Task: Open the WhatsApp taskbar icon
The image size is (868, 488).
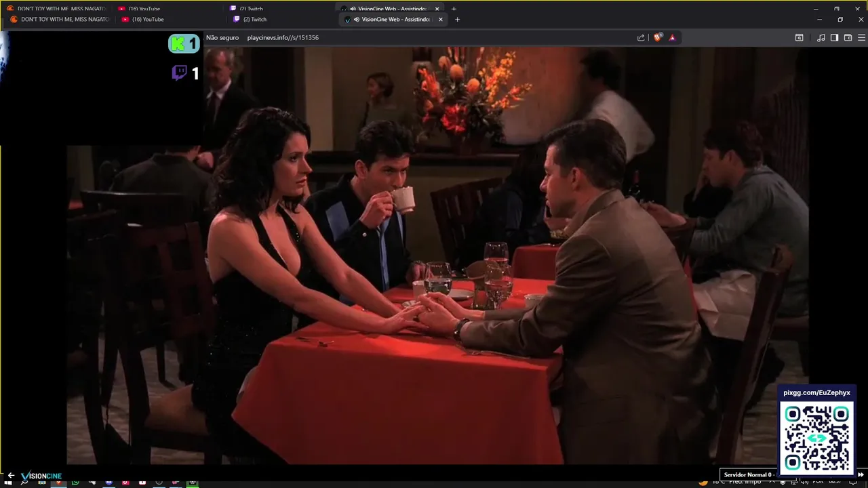Action: click(x=75, y=483)
